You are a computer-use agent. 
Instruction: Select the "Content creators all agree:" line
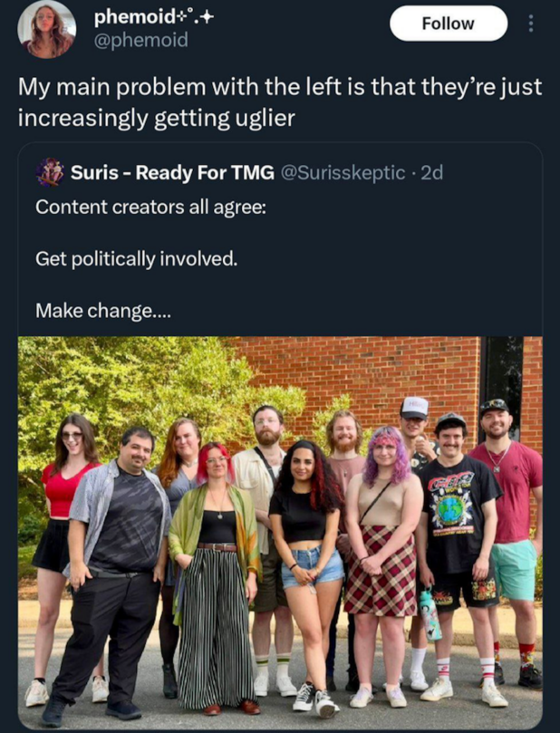pos(150,207)
